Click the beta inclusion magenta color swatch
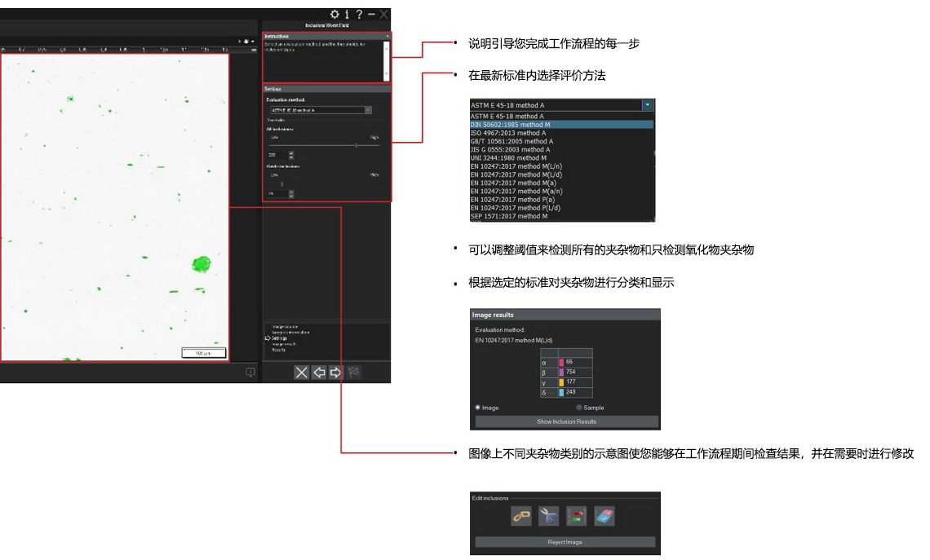Screen dimensions: 930x560 click(x=561, y=372)
